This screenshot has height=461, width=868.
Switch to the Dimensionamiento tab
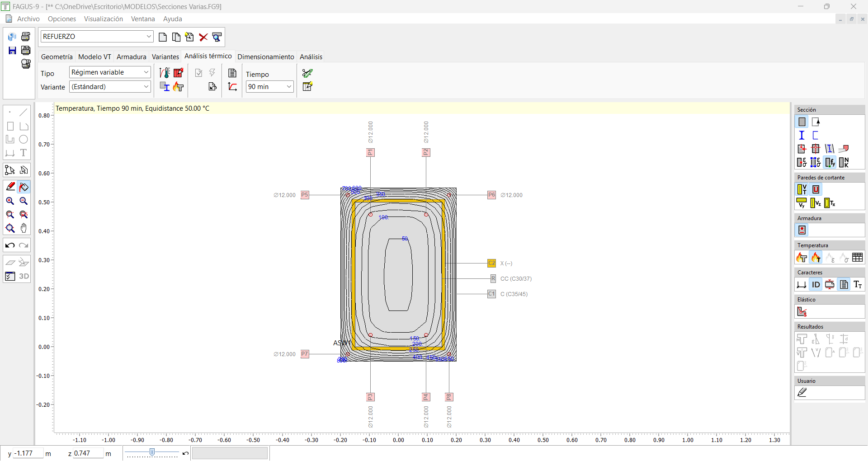(x=265, y=57)
